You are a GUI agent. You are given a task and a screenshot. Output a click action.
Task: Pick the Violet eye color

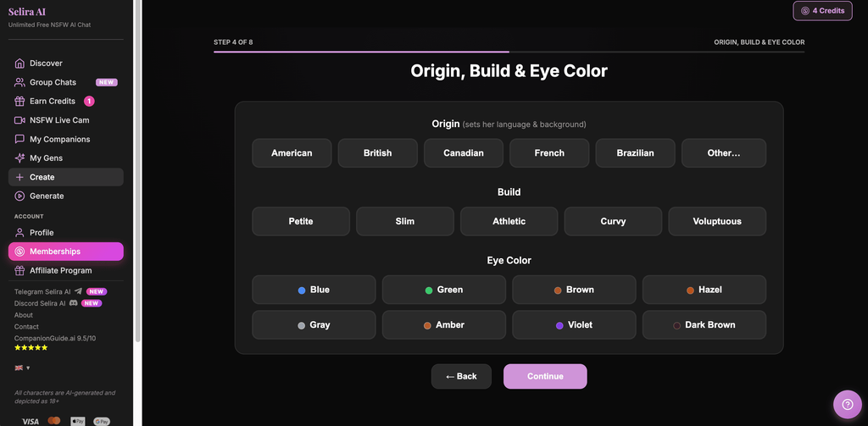click(x=574, y=324)
